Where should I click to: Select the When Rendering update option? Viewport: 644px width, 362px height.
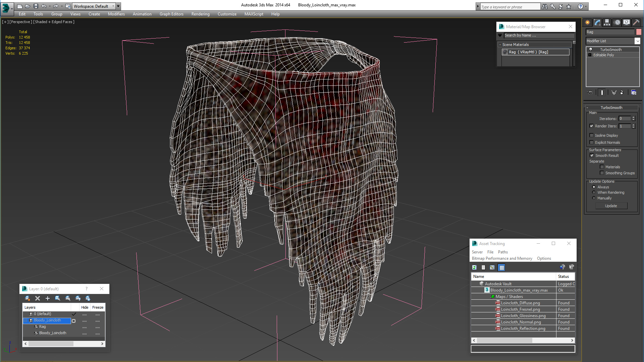(x=594, y=192)
